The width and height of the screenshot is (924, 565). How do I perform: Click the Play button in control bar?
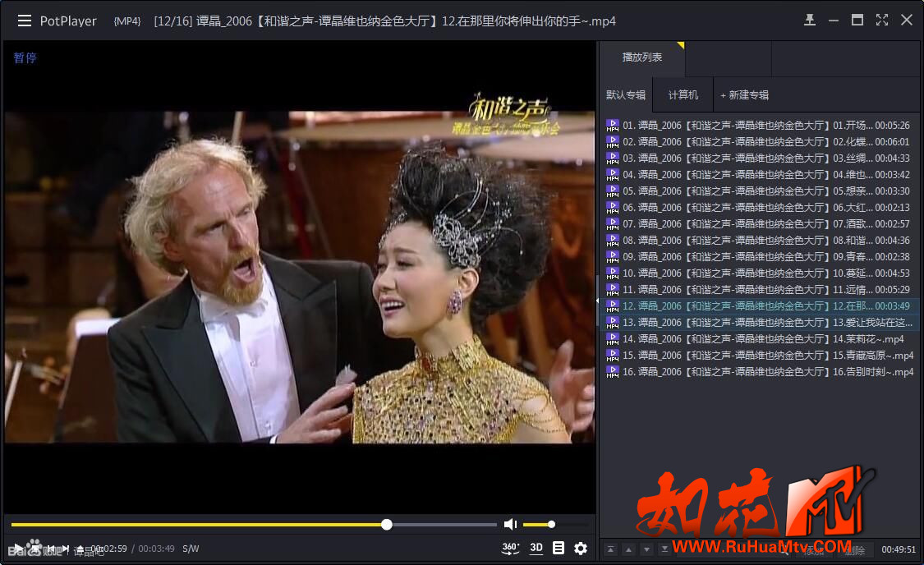(x=18, y=548)
